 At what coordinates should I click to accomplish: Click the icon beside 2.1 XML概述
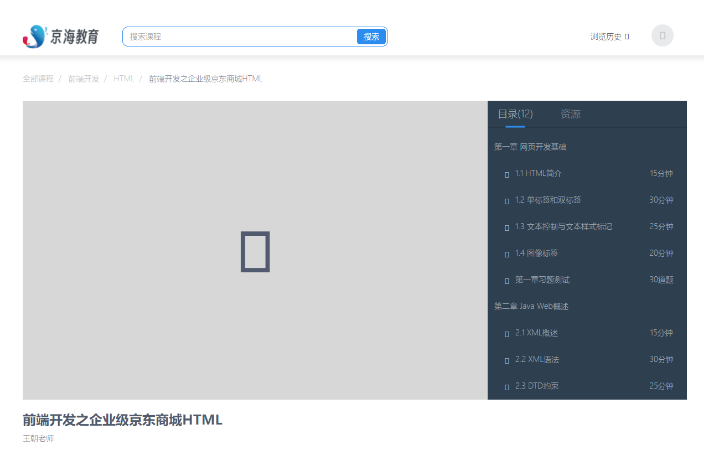pyautogui.click(x=507, y=334)
